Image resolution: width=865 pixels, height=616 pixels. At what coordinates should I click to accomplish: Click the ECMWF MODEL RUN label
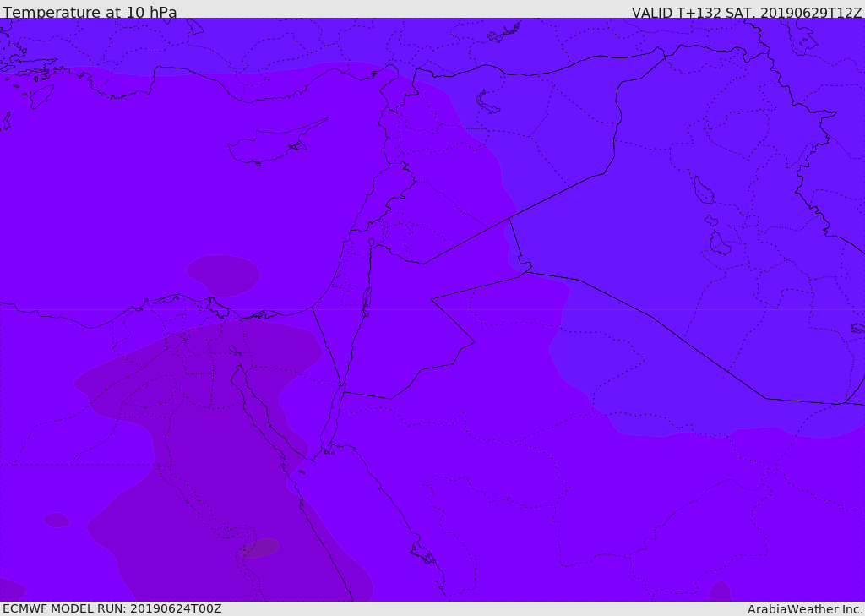112,608
